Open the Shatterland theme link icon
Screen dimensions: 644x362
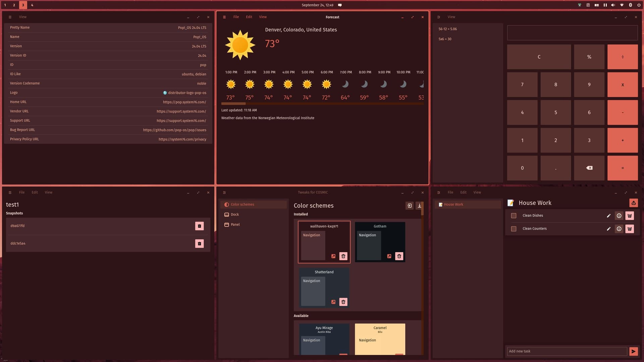click(333, 302)
